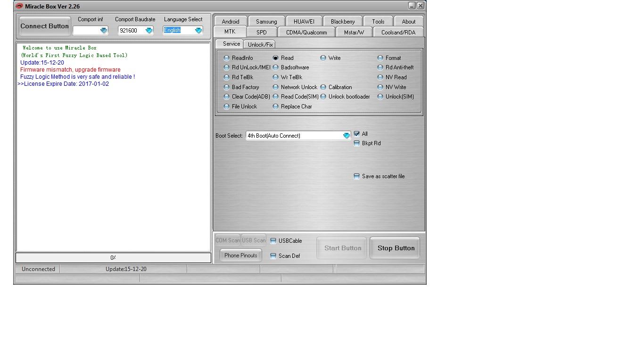Open the CDMA/Qualcomm tab
644x362 pixels.
tap(306, 32)
